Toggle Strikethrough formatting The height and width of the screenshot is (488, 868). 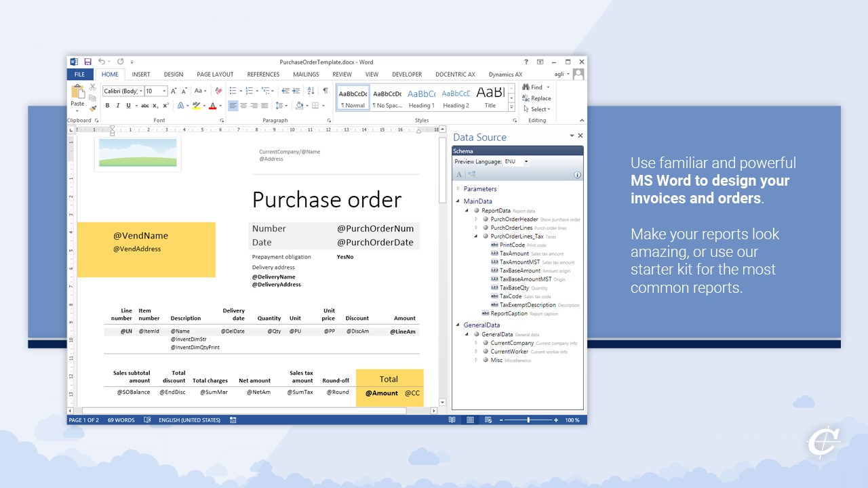[x=144, y=106]
